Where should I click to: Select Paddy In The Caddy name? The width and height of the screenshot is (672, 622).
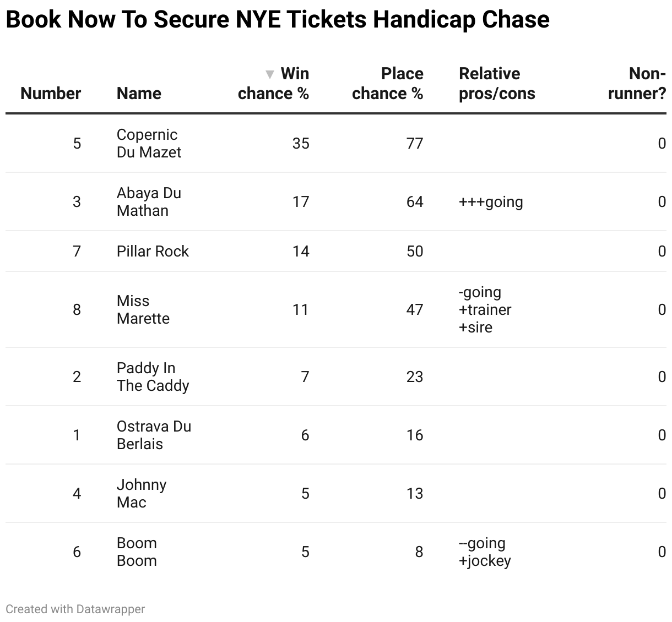click(x=153, y=377)
